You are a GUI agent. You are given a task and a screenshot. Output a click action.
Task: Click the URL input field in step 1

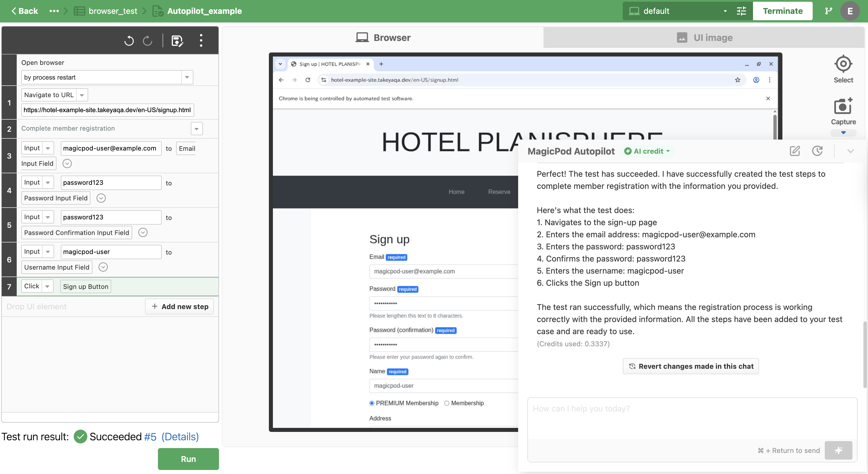(x=107, y=110)
